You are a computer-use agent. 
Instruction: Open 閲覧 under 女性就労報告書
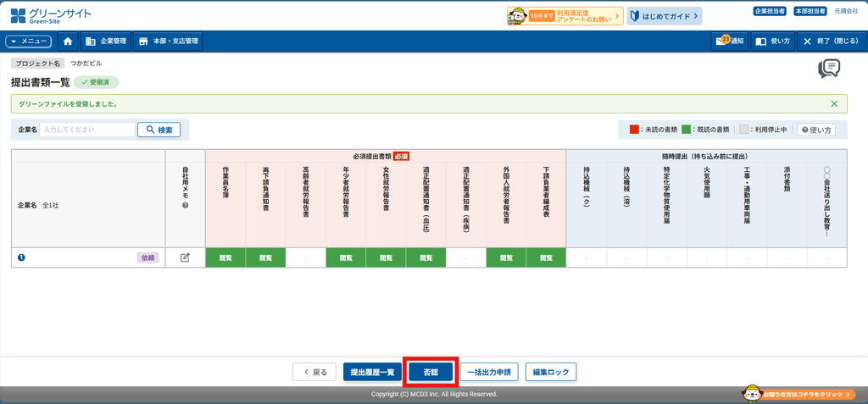tap(386, 257)
